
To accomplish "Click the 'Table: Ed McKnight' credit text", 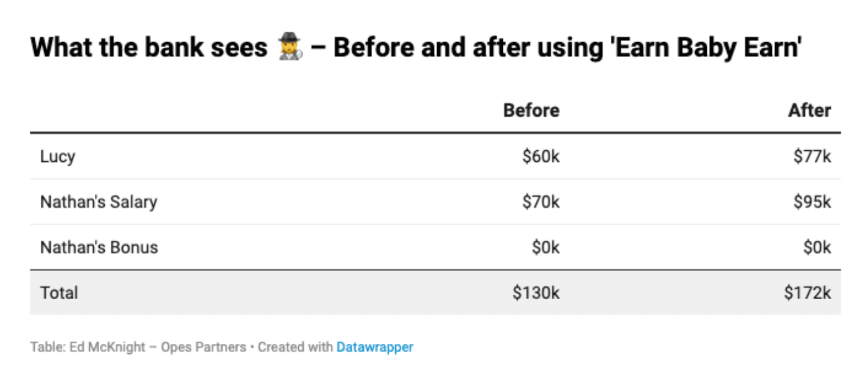I will (x=87, y=347).
